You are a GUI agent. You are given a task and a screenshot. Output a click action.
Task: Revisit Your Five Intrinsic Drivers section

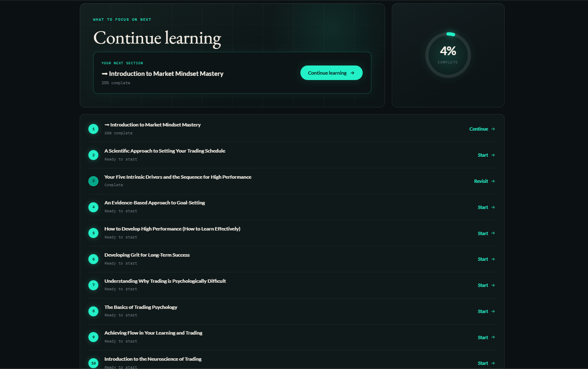pos(485,181)
